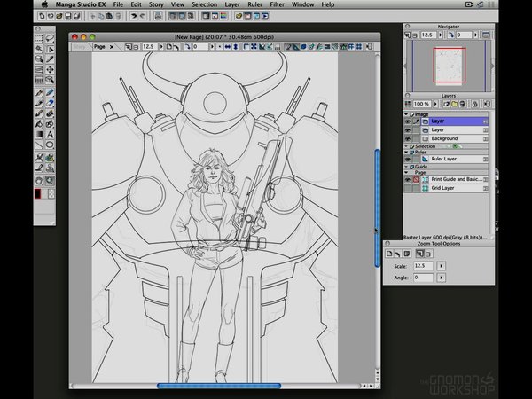The image size is (532, 399).
Task: Collapse the Ruler layer group
Action: point(406,152)
